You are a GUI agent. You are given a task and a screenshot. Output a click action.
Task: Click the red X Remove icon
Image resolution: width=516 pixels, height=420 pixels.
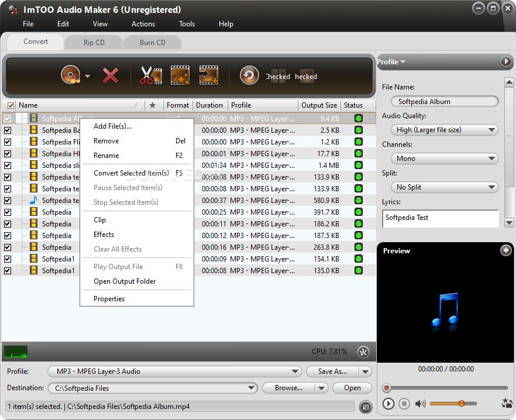pyautogui.click(x=110, y=75)
